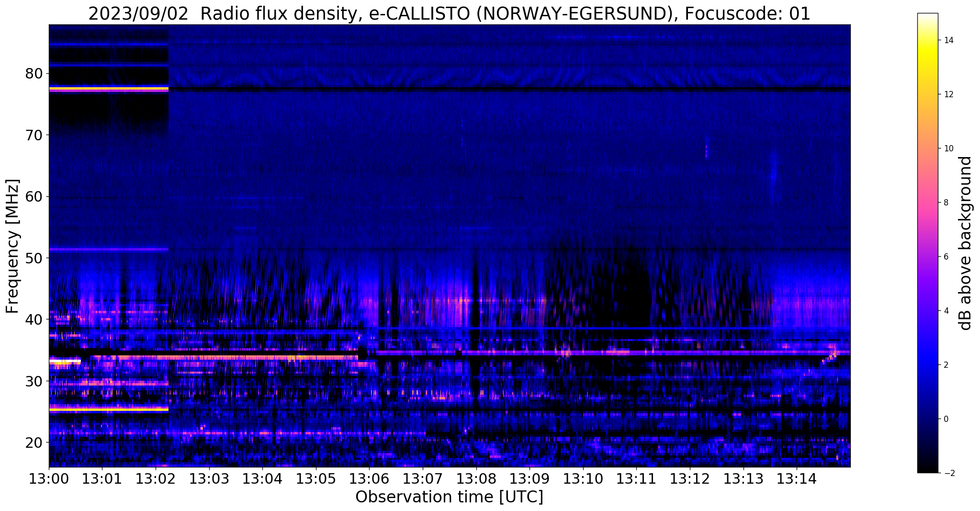
Task: Click the 13:14 time tick label
Action: [x=797, y=479]
